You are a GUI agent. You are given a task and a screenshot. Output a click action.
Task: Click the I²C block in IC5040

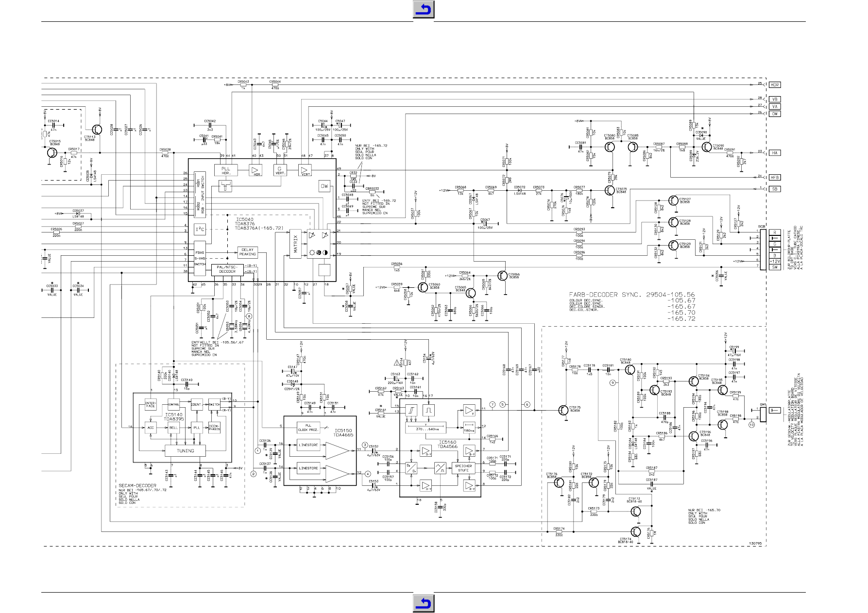click(x=200, y=229)
